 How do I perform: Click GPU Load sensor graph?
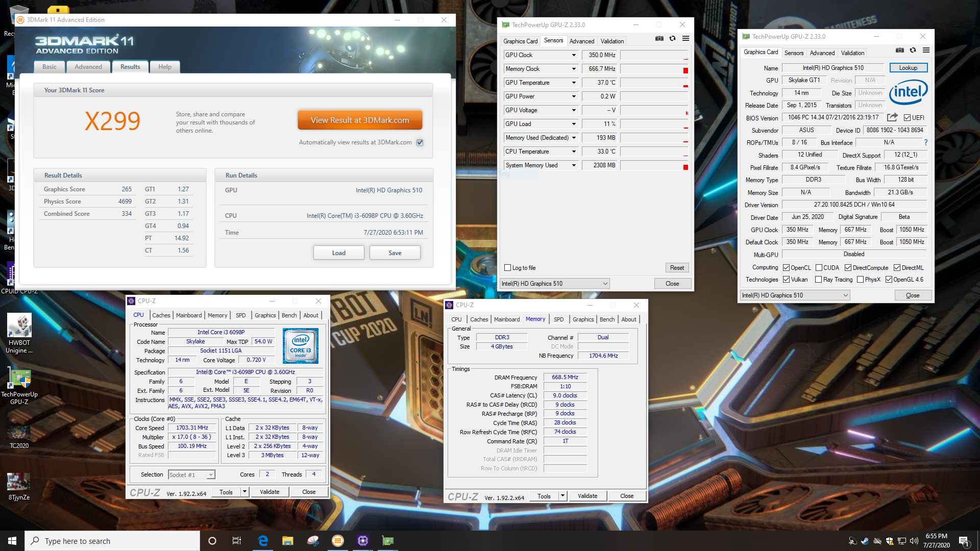pos(654,124)
